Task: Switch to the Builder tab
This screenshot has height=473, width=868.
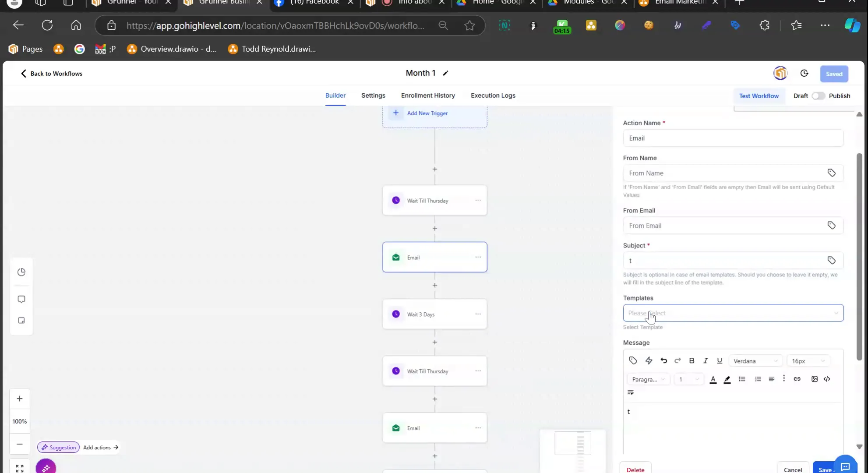Action: tap(335, 95)
